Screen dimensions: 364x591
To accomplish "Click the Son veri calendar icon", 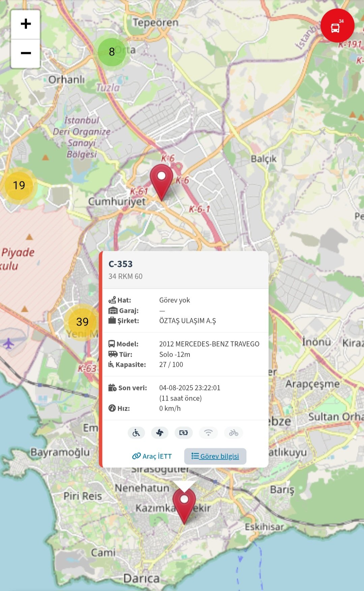I will [112, 388].
